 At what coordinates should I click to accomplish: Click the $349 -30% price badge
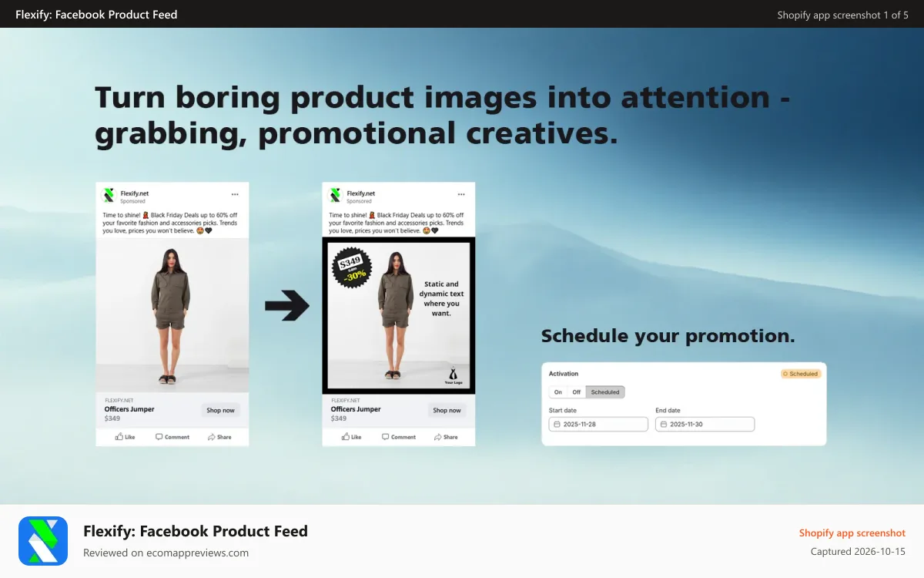click(x=352, y=267)
